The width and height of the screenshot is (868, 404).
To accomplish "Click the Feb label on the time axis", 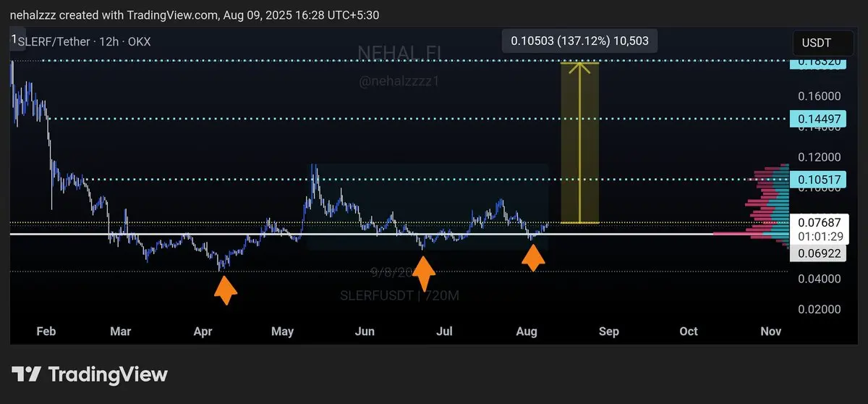I will tap(46, 332).
